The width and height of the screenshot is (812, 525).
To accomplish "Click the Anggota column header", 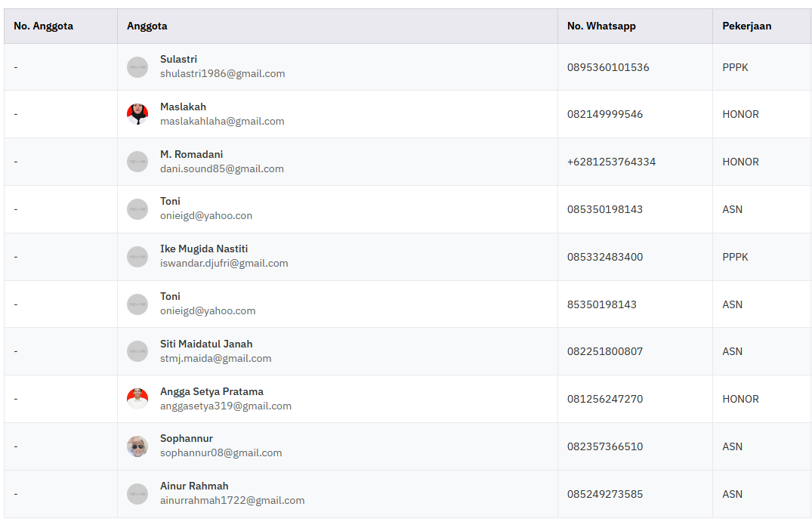I will point(147,26).
